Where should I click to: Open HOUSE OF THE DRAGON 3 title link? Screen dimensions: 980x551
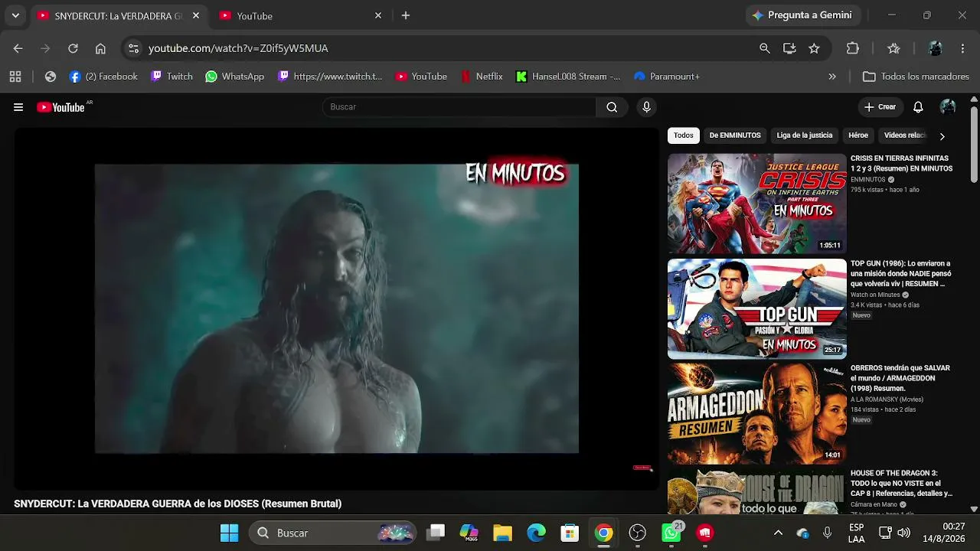902,483
